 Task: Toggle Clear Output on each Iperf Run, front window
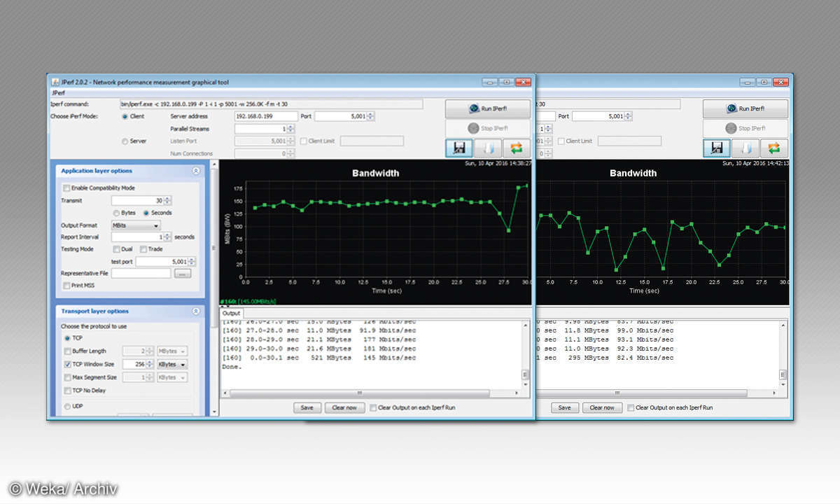pyautogui.click(x=373, y=407)
